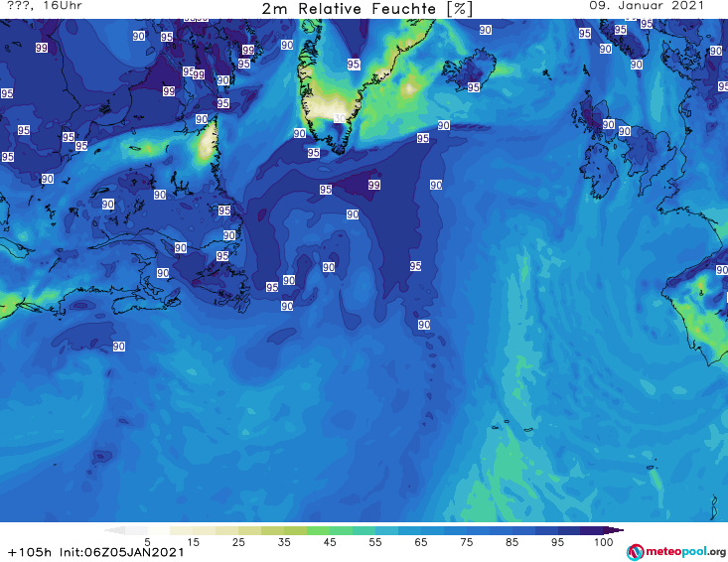Click the date '09. Januar 2021'

(x=647, y=6)
